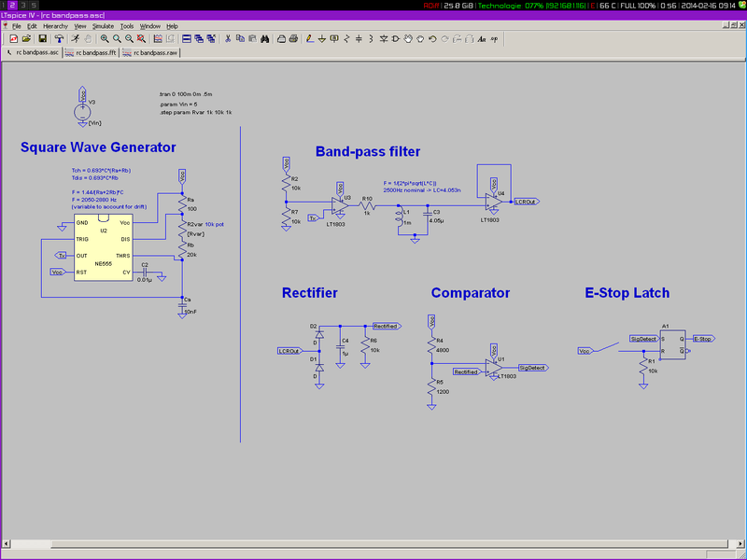Click the 'Band-pass filter' title text

[x=367, y=151]
